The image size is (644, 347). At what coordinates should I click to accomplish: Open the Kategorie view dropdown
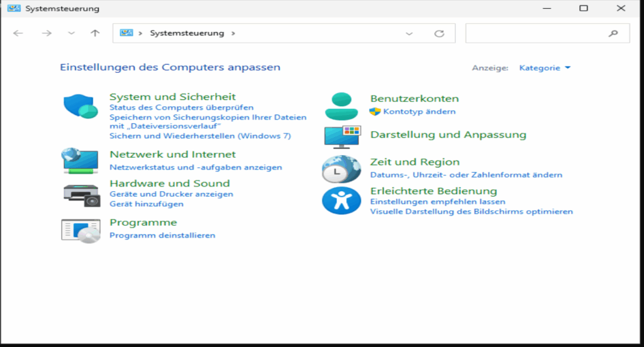coord(545,68)
